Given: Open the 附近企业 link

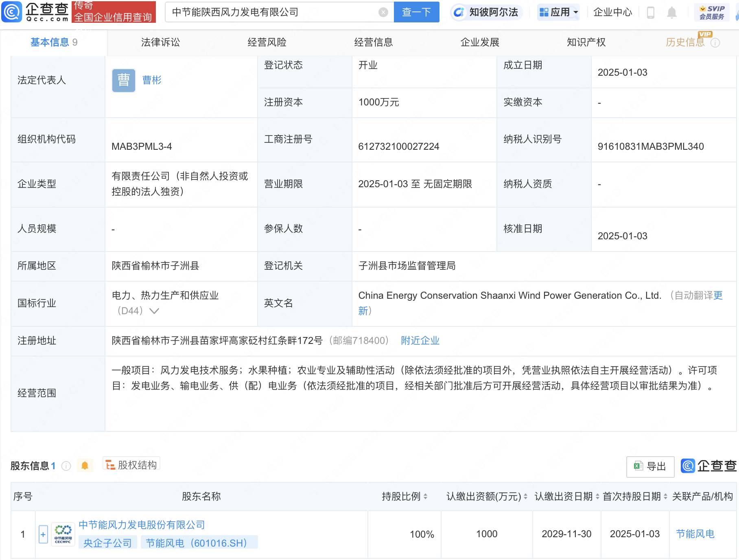Looking at the screenshot, I should (420, 341).
